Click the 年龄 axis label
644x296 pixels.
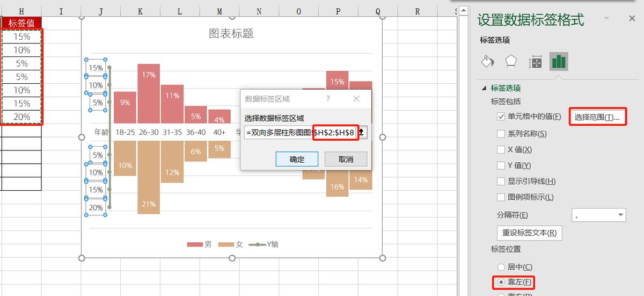(x=102, y=132)
